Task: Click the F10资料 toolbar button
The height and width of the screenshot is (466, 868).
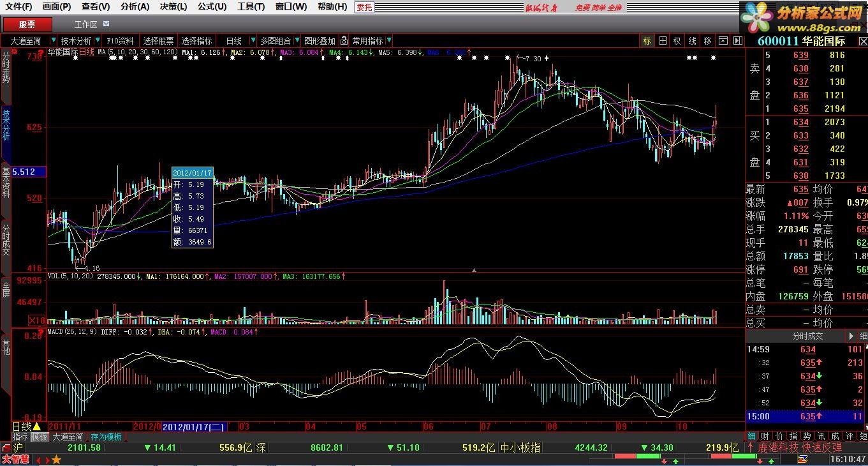Action: pyautogui.click(x=120, y=41)
